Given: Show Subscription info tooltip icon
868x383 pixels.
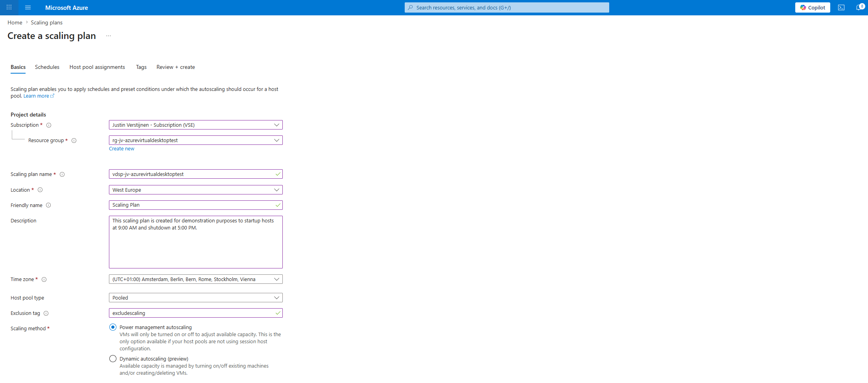Looking at the screenshot, I should pos(49,125).
